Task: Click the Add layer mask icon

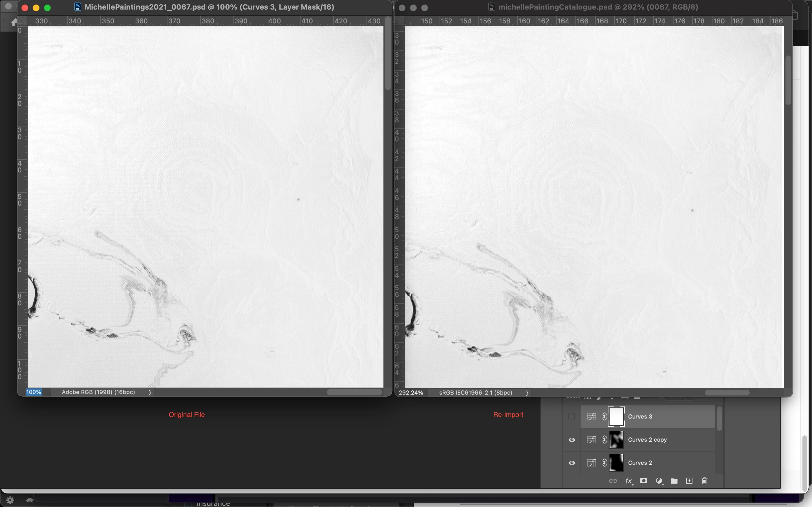Action: click(644, 481)
